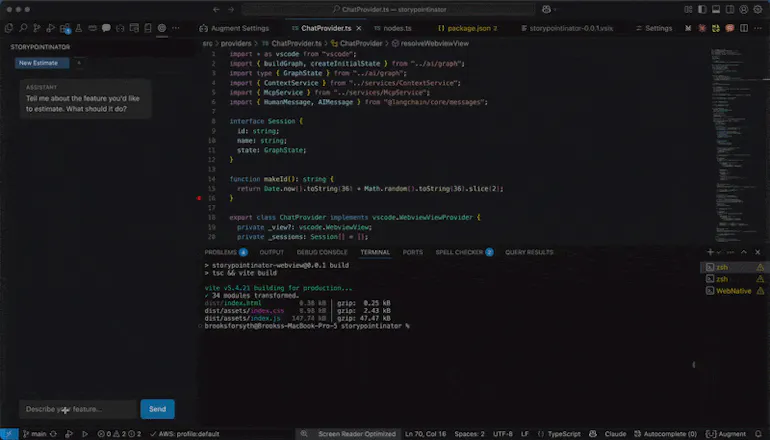Open the Accounts icon in title bar
This screenshot has height=440, width=770.
[x=743, y=9]
